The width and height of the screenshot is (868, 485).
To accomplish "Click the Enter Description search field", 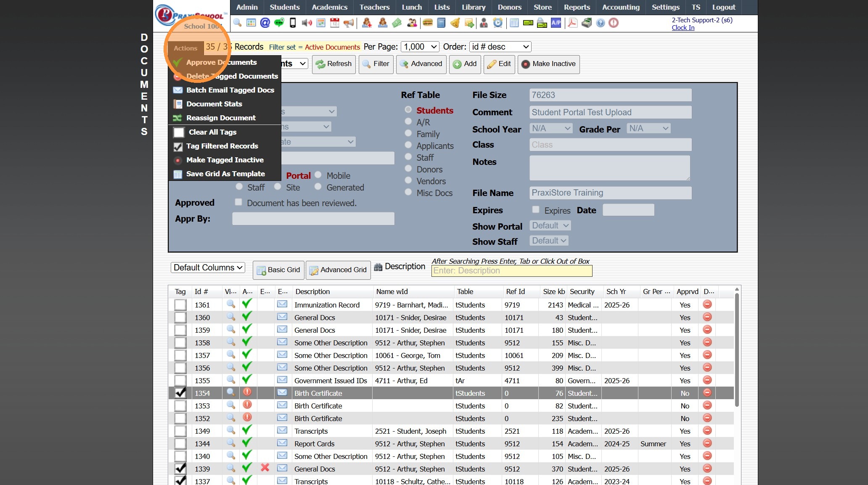I will click(511, 271).
